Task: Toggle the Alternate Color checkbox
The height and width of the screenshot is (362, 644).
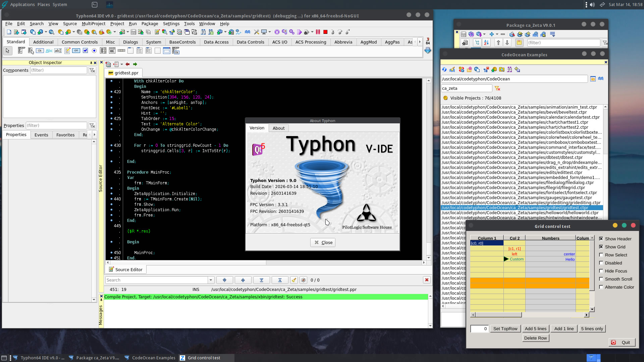Action: coord(601,287)
